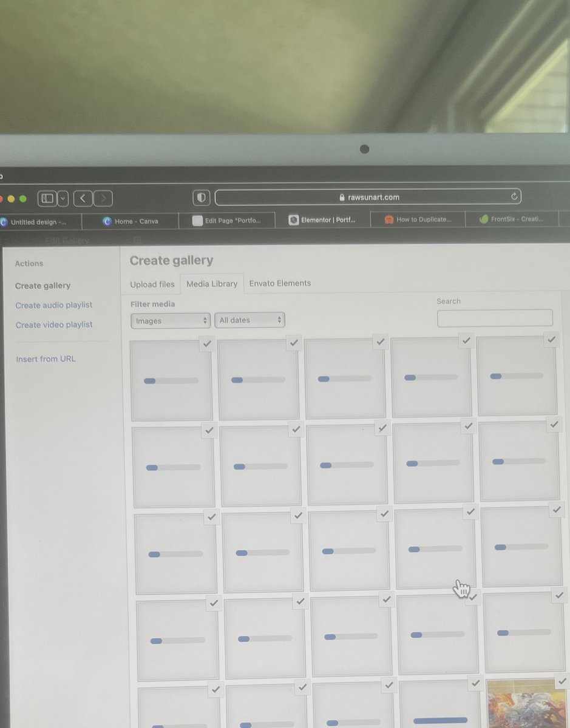Image resolution: width=570 pixels, height=728 pixels.
Task: Switch to the Untitled design browser tab
Action: [40, 222]
